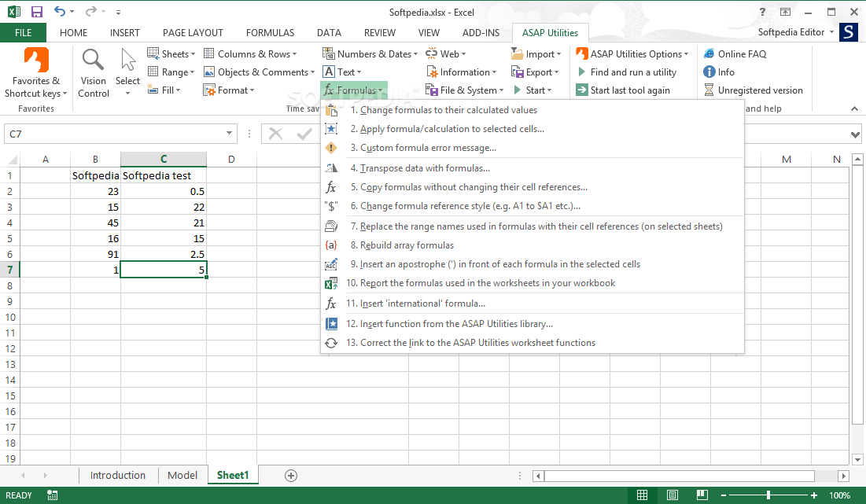Screen dimensions: 866x504
Task: Open the Sheets dropdown
Action: (x=171, y=53)
